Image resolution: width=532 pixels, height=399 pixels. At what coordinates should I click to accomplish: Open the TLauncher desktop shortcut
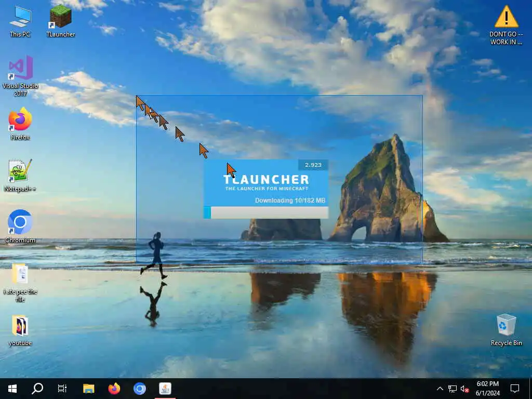click(x=60, y=22)
